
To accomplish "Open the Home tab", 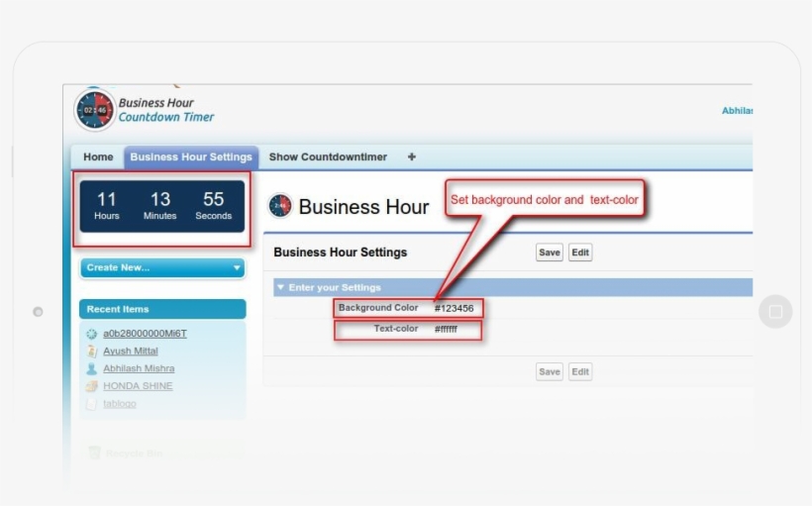I will pyautogui.click(x=98, y=156).
